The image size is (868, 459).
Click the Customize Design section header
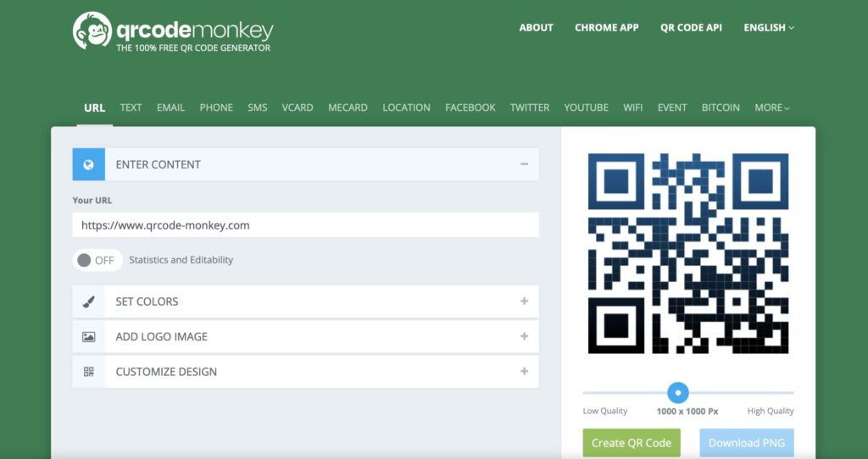[305, 372]
